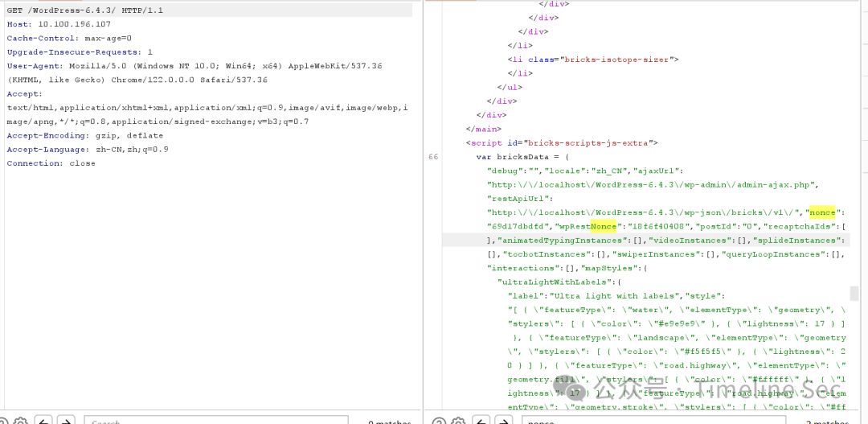Click the bricks-isotope-sizer li tag
Screen dimensions: 868x424
593,60
